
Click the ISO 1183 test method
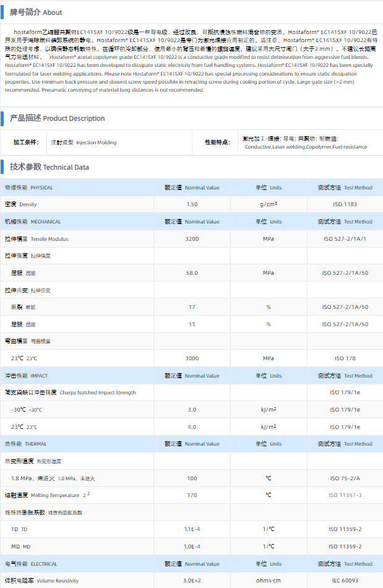(345, 204)
